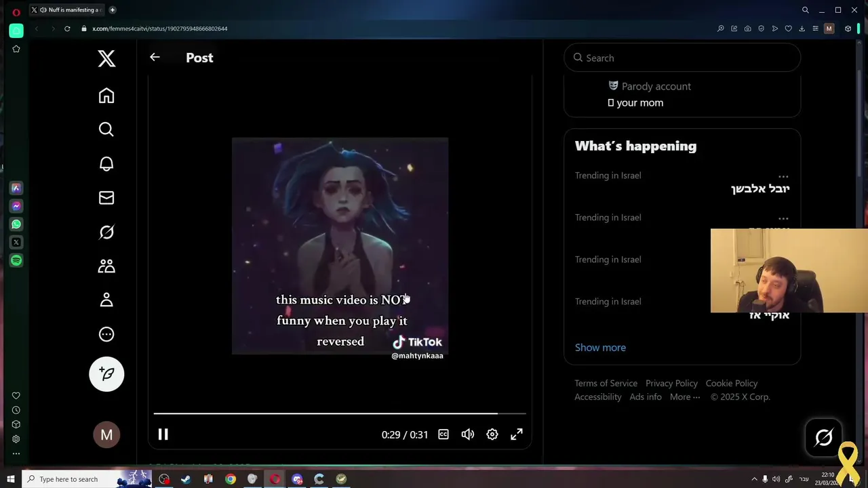
Task: Open Explore search in X sidebar
Action: tap(106, 129)
